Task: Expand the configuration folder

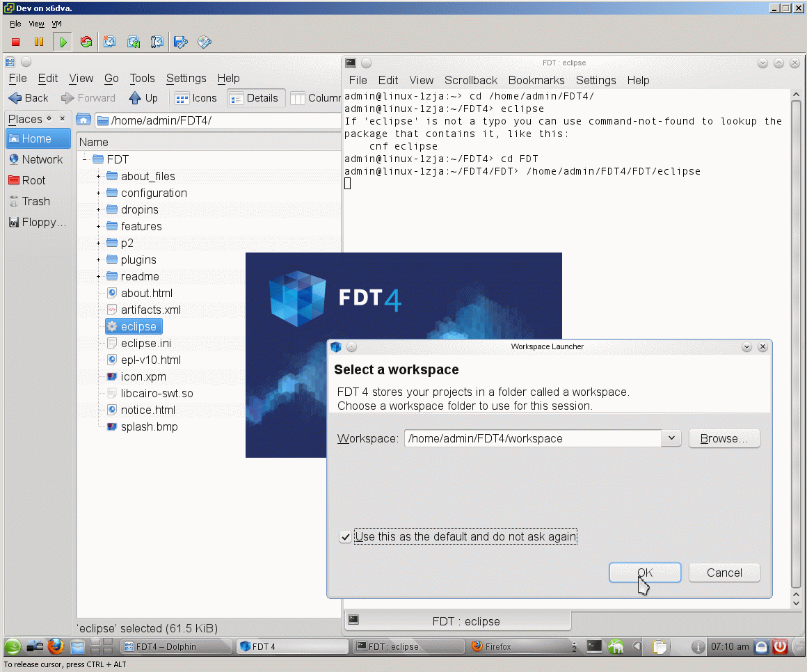Action: [x=98, y=193]
